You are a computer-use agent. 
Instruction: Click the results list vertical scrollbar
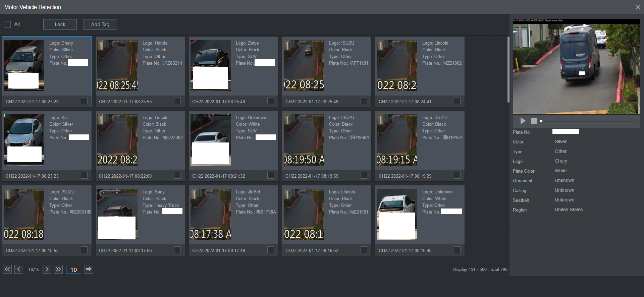(x=508, y=70)
